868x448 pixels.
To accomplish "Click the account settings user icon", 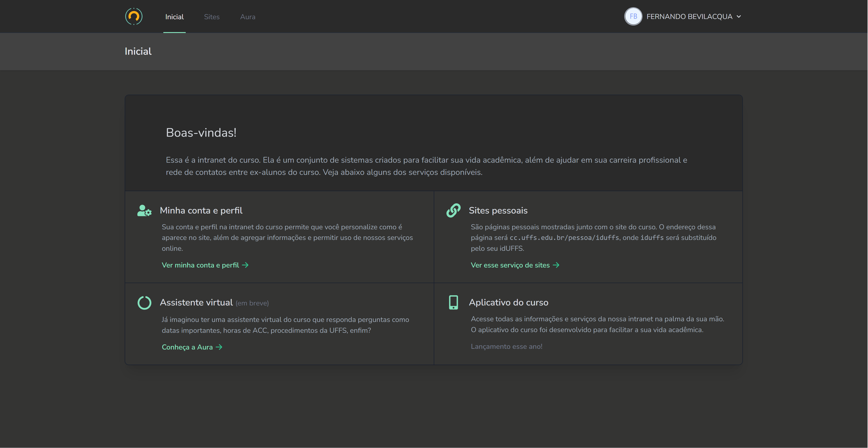I will 144,211.
